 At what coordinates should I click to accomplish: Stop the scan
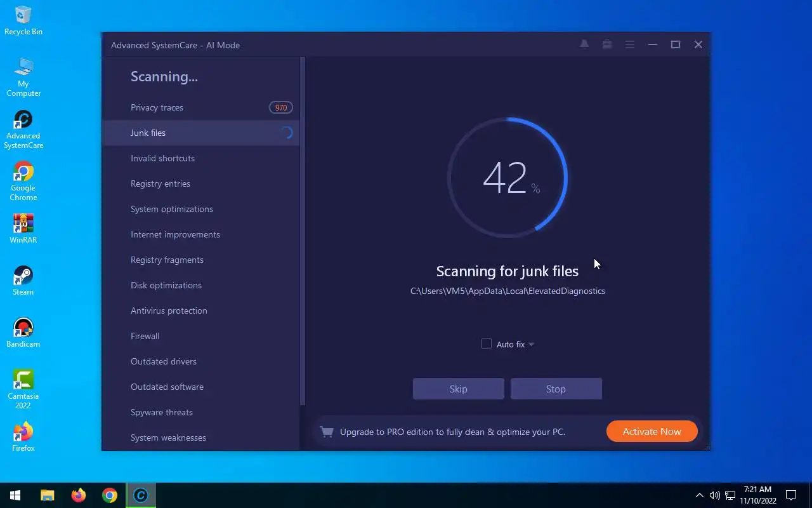[556, 389]
